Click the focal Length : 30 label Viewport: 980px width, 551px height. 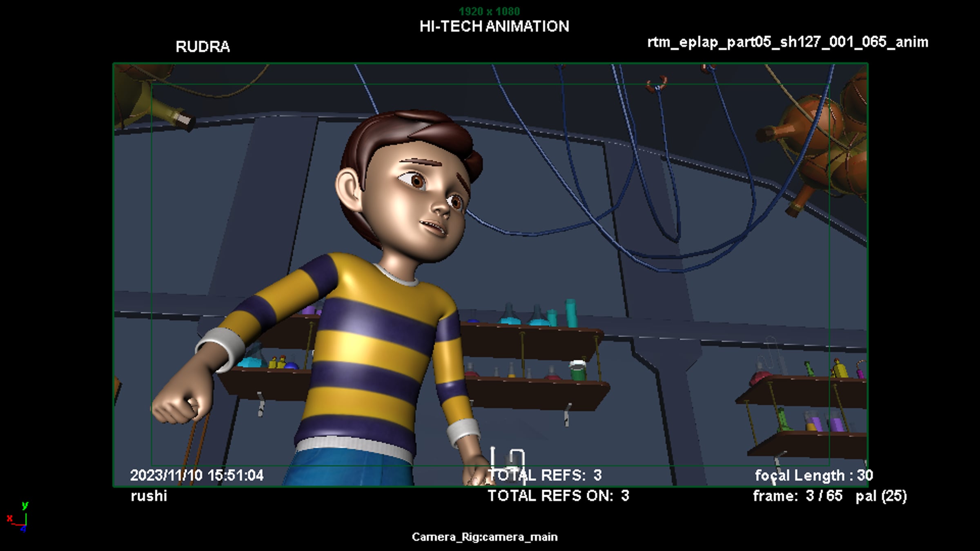[x=814, y=475]
